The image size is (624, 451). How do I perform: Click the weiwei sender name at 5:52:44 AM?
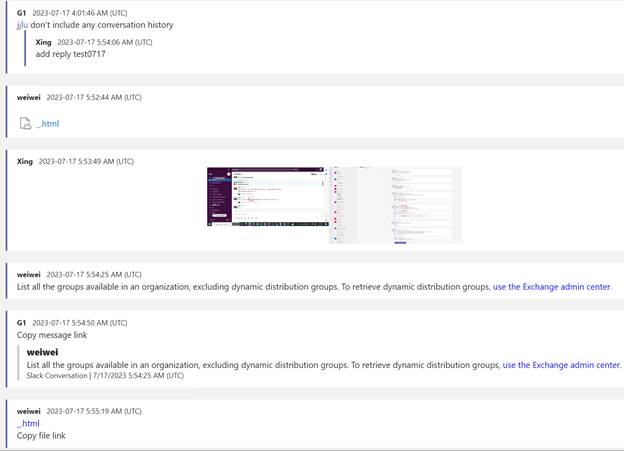[29, 97]
